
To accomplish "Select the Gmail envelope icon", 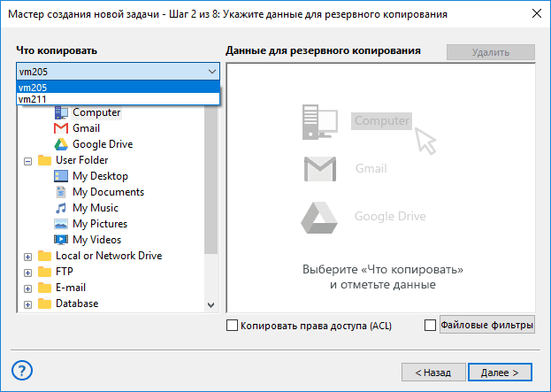I will click(x=61, y=128).
